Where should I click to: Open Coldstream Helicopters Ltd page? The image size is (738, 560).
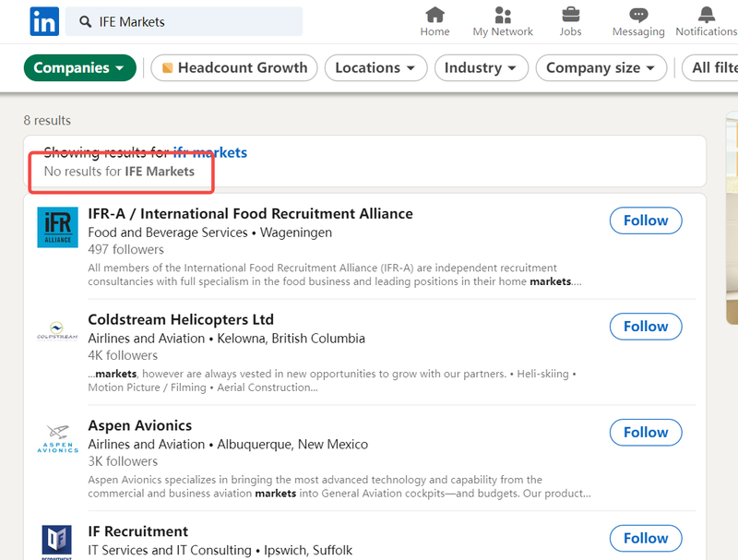tap(181, 319)
